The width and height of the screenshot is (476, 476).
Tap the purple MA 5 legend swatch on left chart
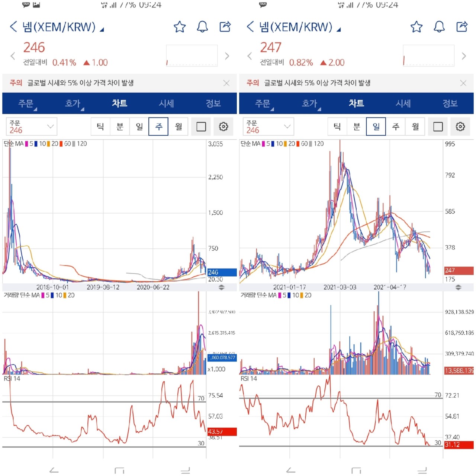tap(27, 144)
